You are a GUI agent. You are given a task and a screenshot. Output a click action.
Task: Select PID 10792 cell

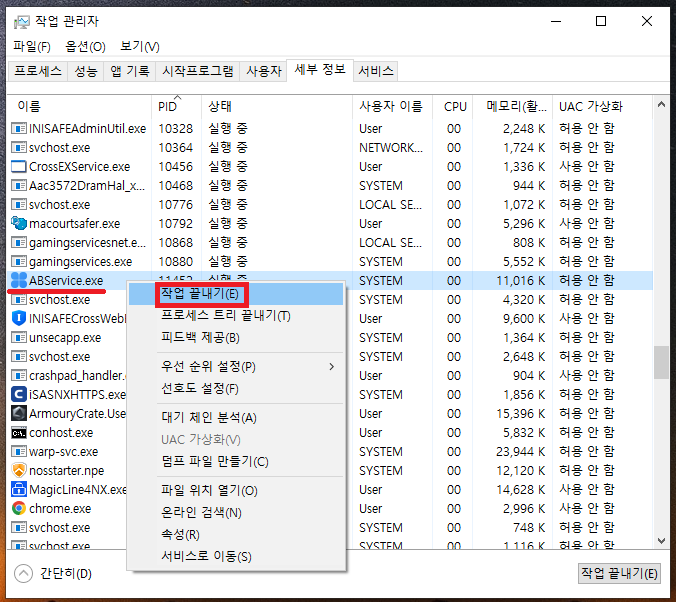pos(175,223)
